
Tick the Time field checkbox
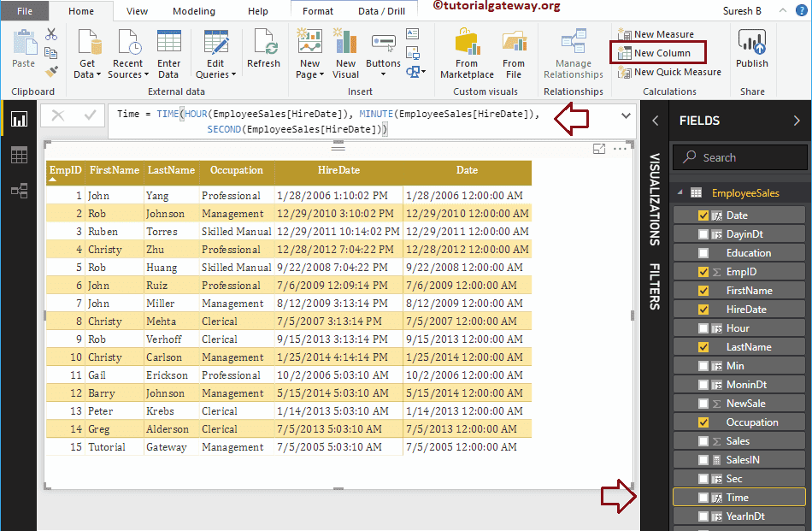pyautogui.click(x=703, y=498)
